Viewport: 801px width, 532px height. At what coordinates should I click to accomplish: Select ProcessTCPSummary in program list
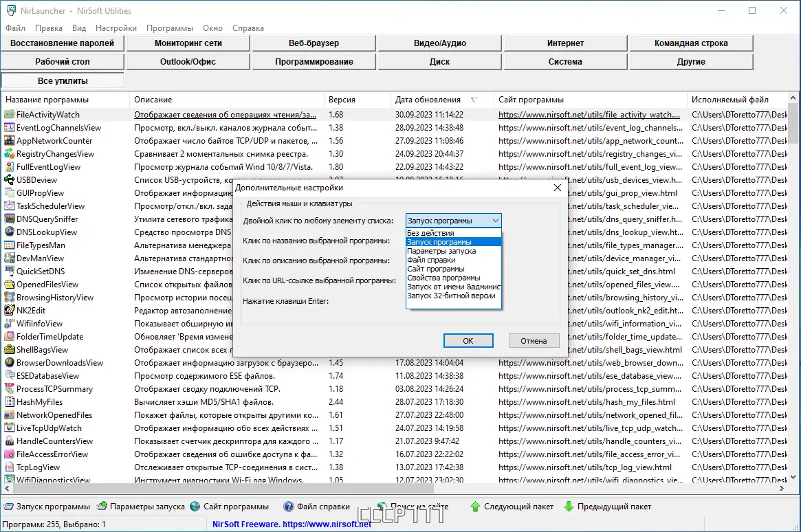(54, 388)
